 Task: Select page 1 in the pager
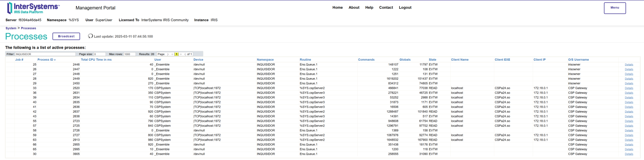coord(177,54)
